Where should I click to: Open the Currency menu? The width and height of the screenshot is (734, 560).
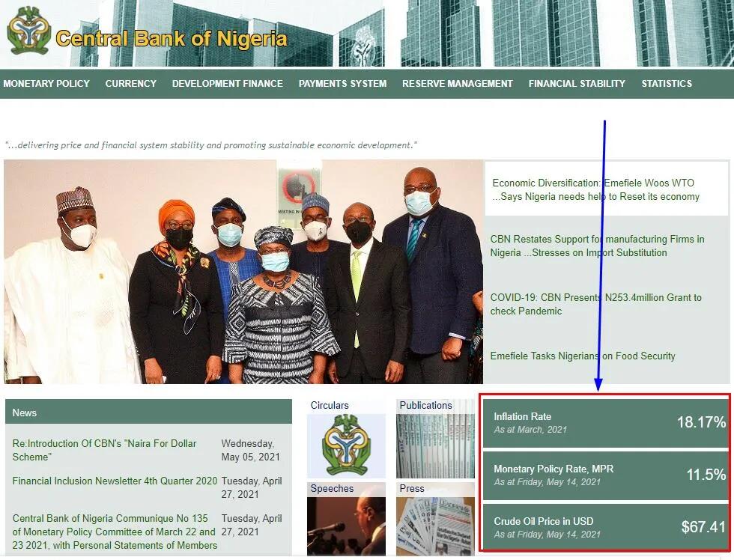(x=130, y=84)
